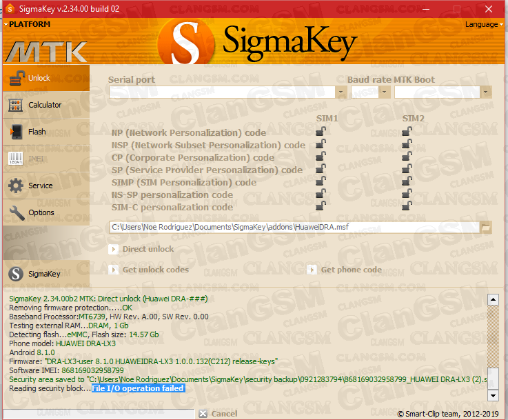The width and height of the screenshot is (508, 420).
Task: Click the progress bar at bottom
Action: tap(99, 414)
